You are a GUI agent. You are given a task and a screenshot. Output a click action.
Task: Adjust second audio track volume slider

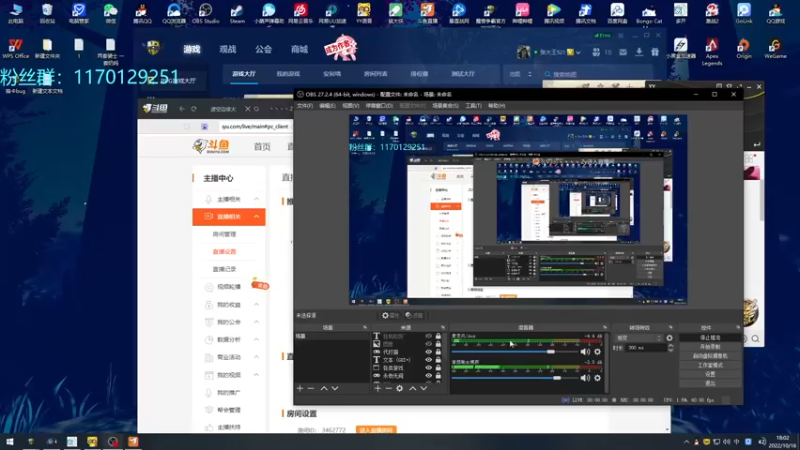click(x=515, y=378)
